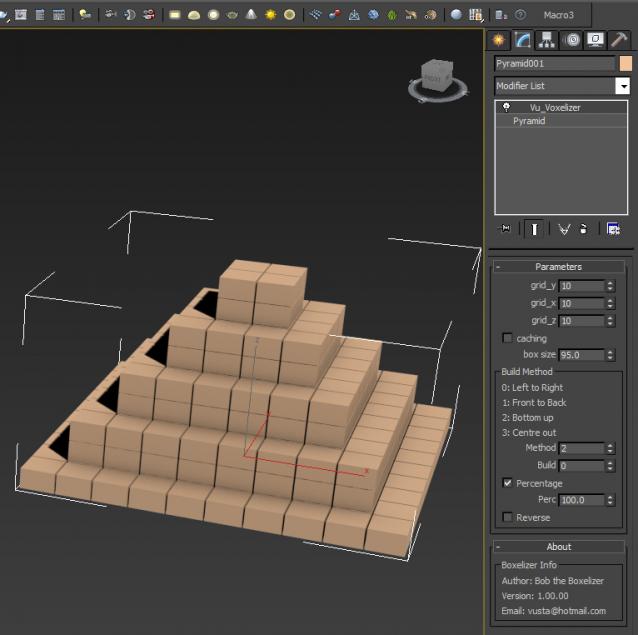
Task: Click the grid_x value field
Action: point(581,303)
